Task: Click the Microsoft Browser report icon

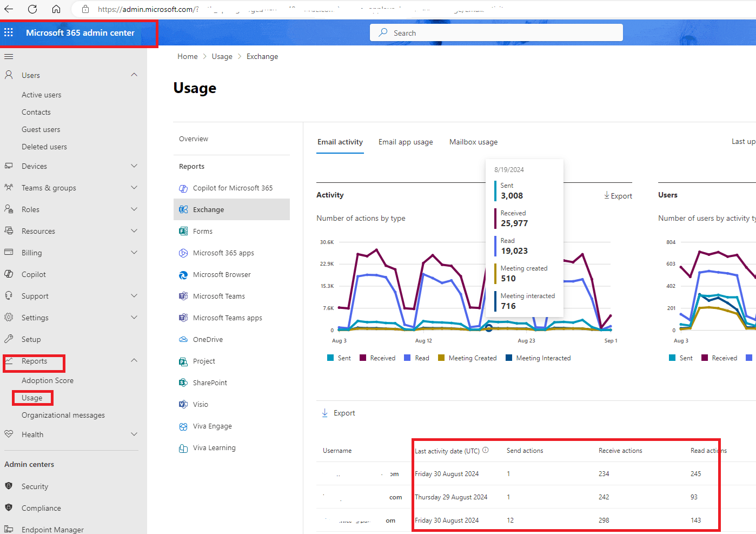Action: pyautogui.click(x=183, y=275)
